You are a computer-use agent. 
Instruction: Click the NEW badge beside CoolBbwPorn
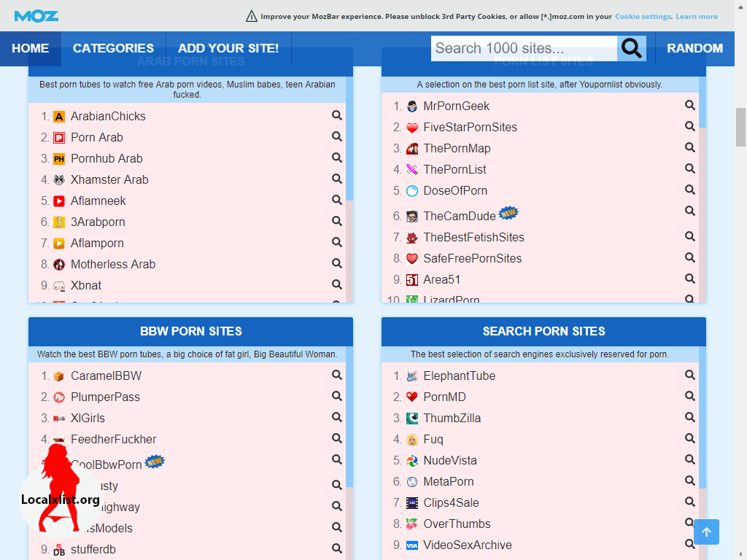pyautogui.click(x=155, y=462)
